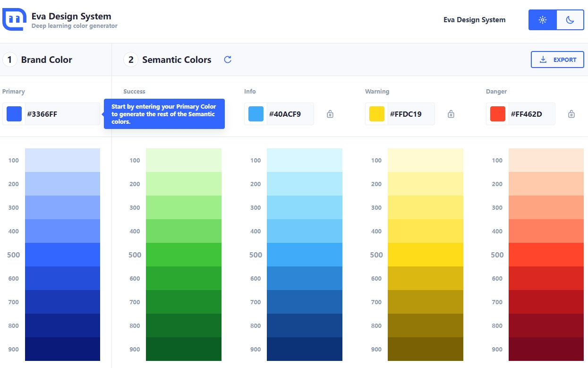This screenshot has height=368, width=588.
Task: Select the Success 700 shade block
Action: [184, 302]
